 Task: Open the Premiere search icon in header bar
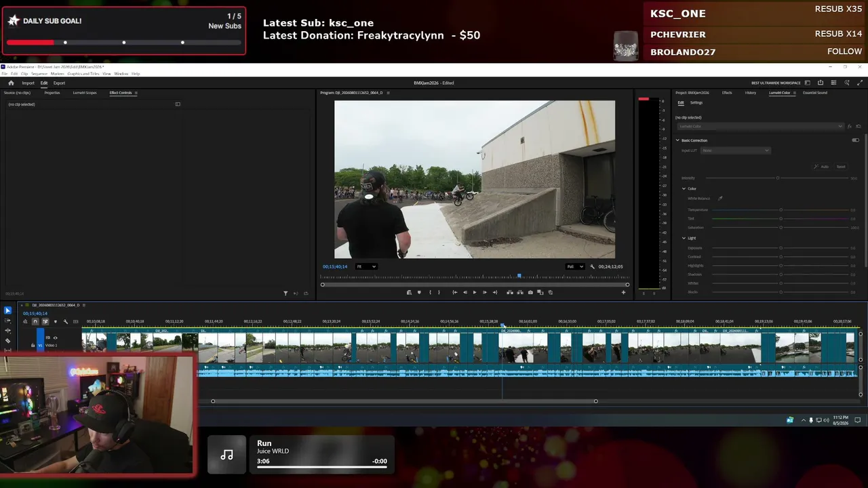[x=847, y=83]
